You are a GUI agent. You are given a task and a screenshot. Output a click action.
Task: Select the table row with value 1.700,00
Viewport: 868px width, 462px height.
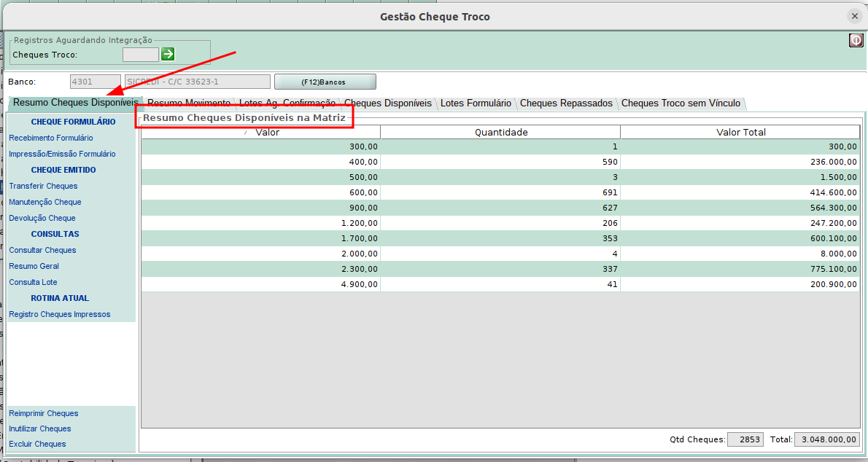pos(499,238)
